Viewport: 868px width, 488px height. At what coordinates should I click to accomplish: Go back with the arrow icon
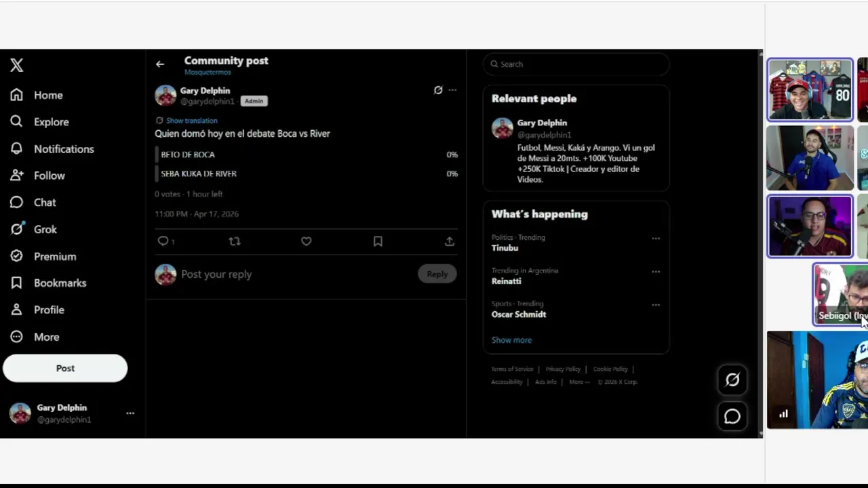pyautogui.click(x=160, y=64)
